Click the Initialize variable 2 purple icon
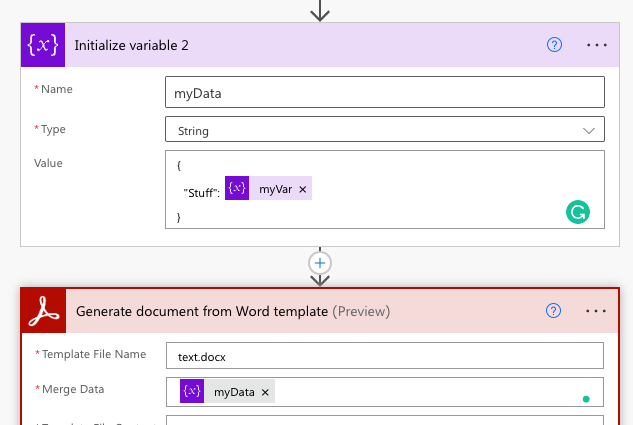This screenshot has width=633, height=425. pyautogui.click(x=43, y=45)
